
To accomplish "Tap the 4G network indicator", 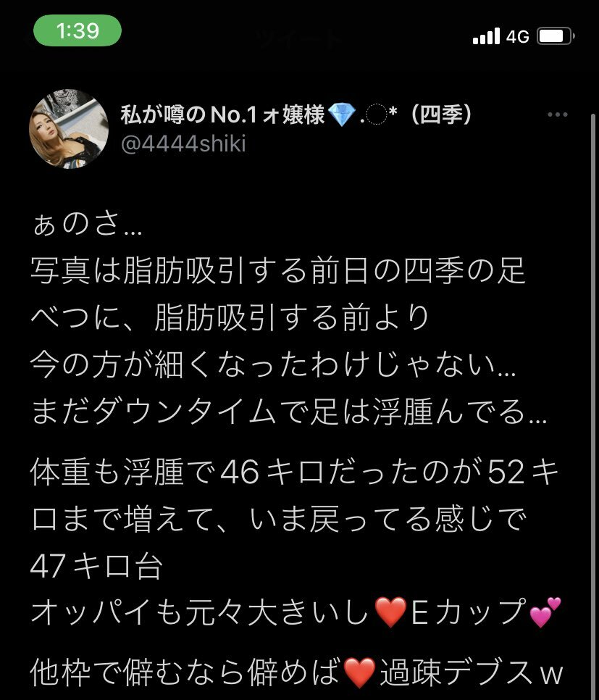I will (x=517, y=37).
